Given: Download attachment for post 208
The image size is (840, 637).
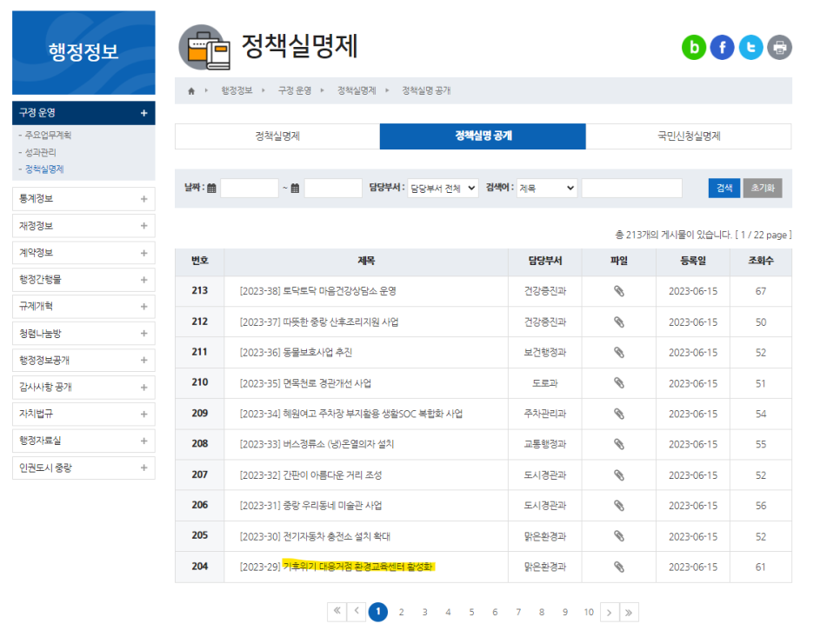Looking at the screenshot, I should [x=619, y=444].
